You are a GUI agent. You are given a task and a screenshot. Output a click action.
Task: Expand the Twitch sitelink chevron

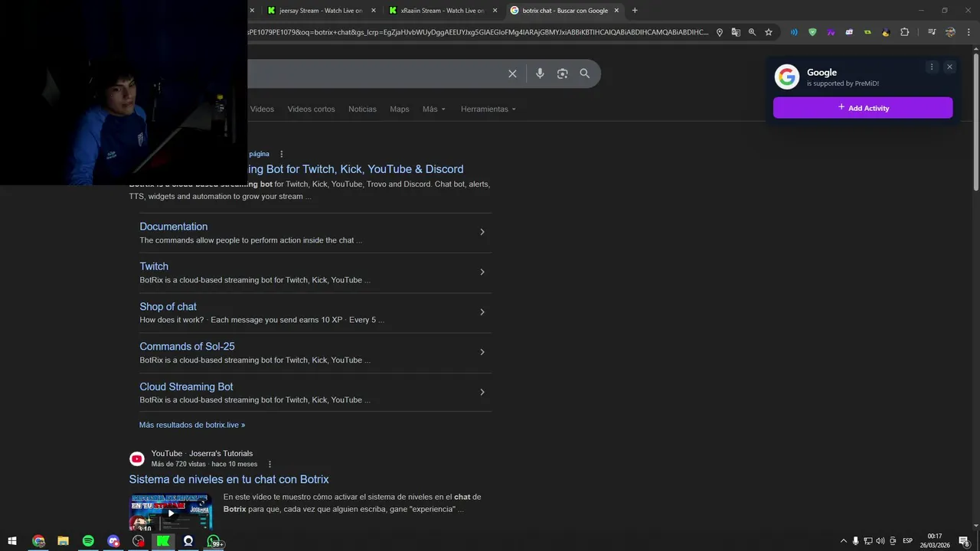(482, 272)
